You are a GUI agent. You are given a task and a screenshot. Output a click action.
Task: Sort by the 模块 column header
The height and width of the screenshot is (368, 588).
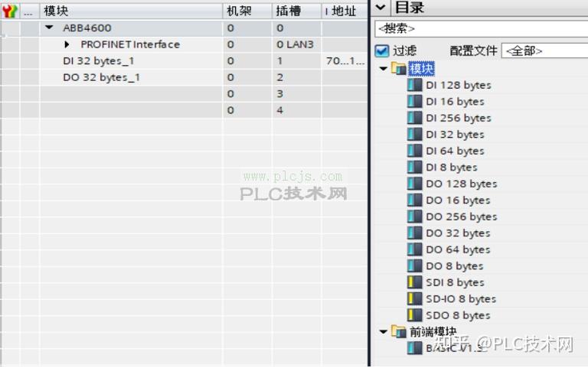click(x=131, y=11)
